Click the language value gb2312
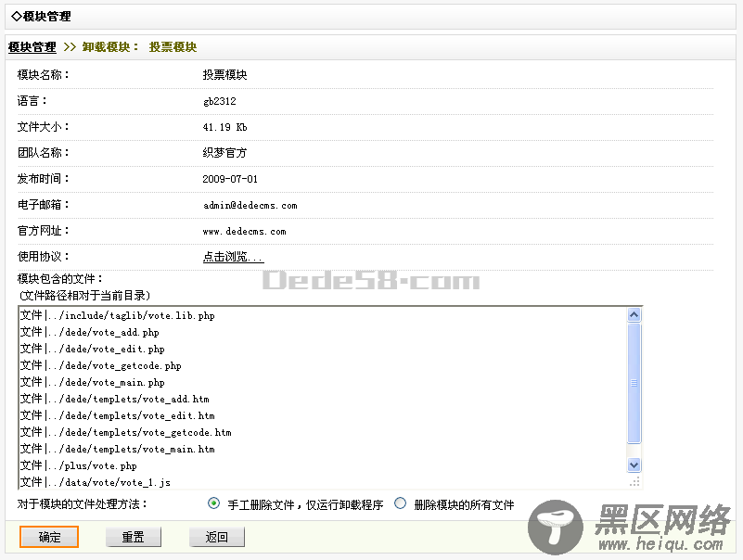This screenshot has height=560, width=743. [220, 101]
